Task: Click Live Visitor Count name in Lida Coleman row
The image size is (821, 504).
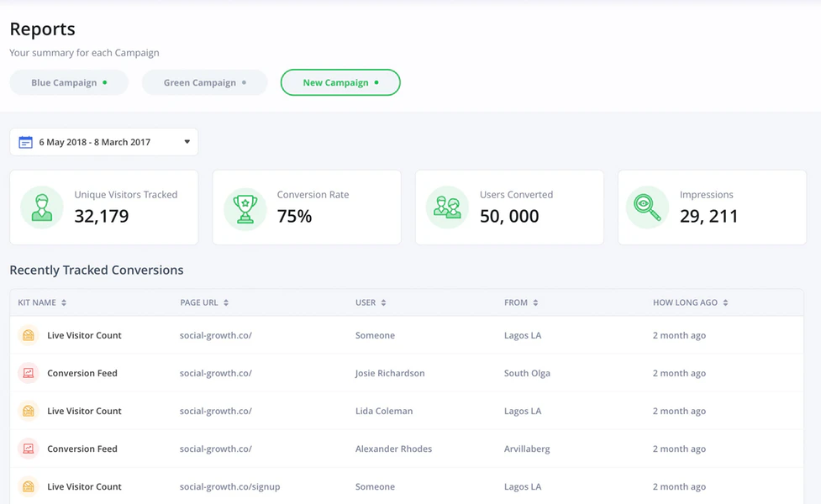Action: click(84, 411)
